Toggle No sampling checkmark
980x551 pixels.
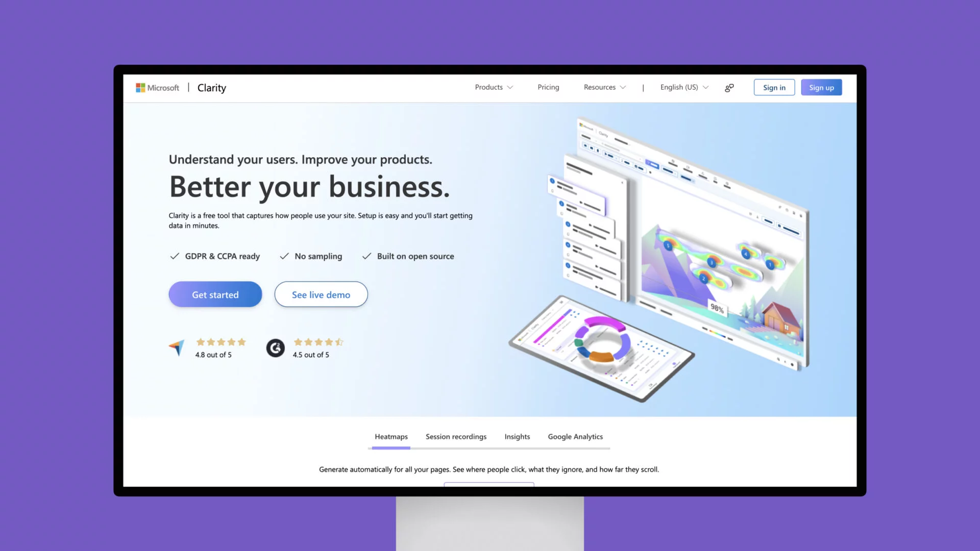click(283, 256)
